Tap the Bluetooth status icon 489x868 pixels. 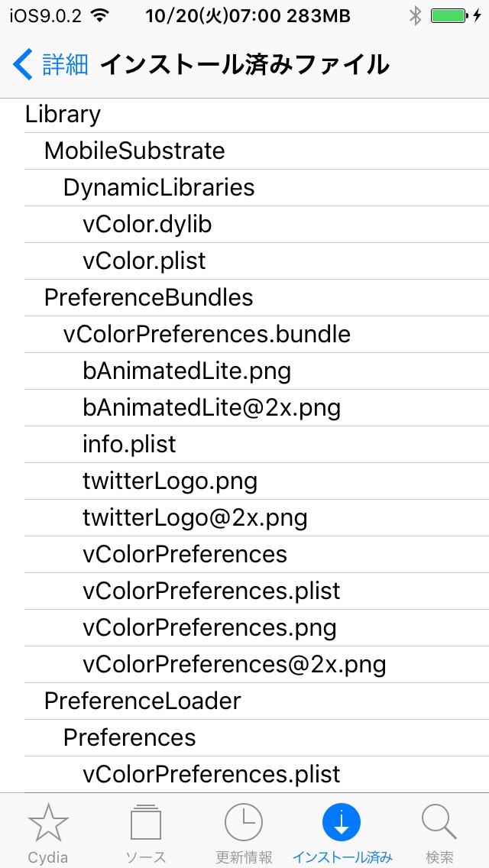point(415,16)
